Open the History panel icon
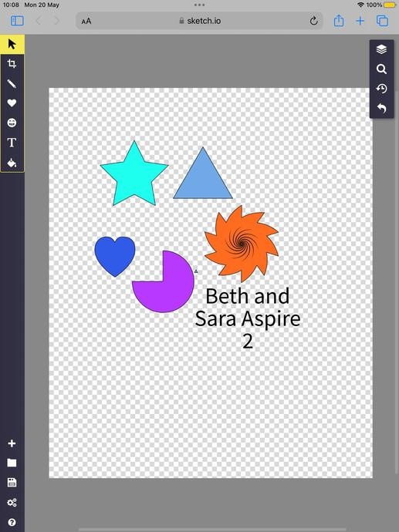 click(x=382, y=89)
